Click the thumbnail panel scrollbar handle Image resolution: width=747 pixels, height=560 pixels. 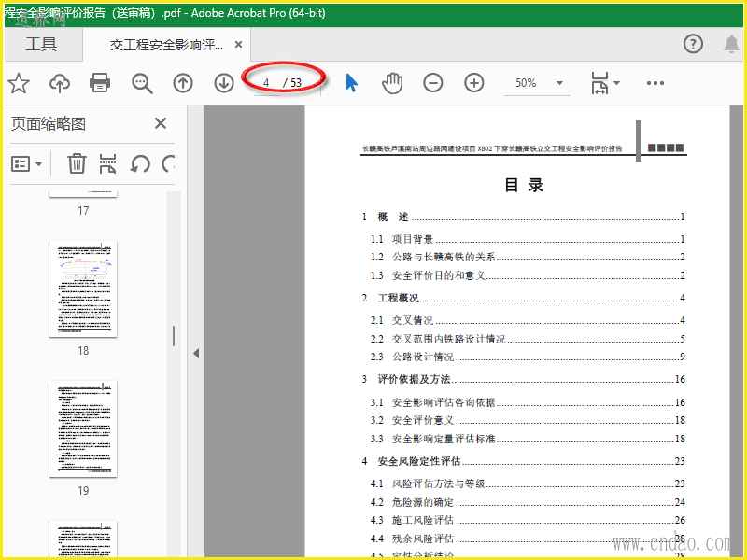[174, 336]
